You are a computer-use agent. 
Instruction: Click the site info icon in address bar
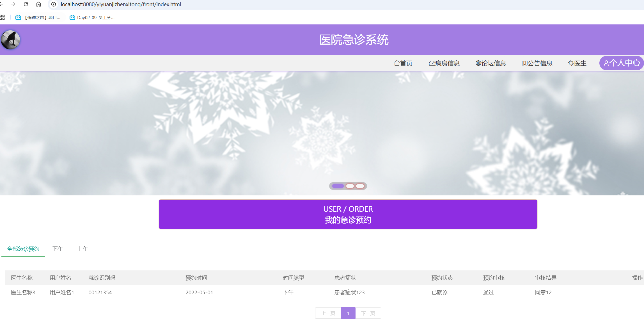[x=54, y=4]
